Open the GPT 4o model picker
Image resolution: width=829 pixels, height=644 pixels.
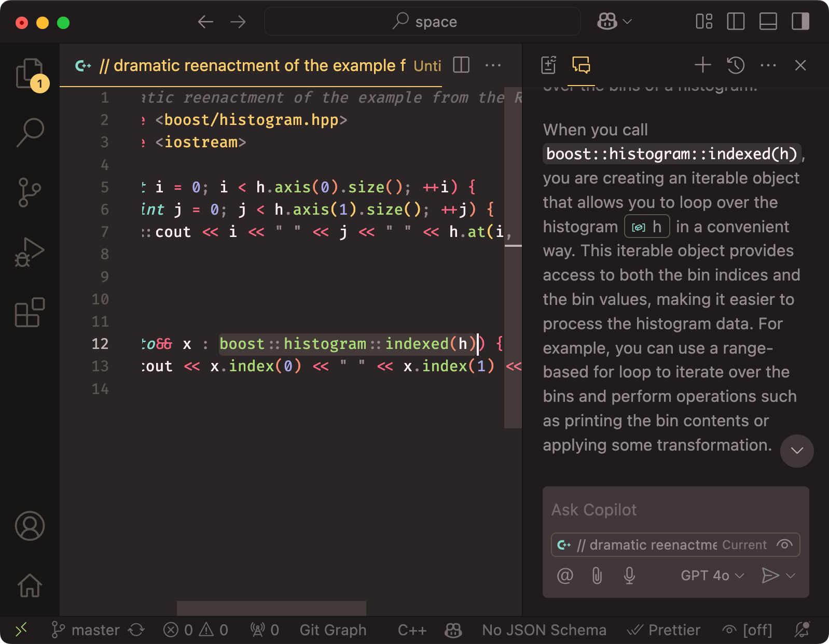(713, 576)
